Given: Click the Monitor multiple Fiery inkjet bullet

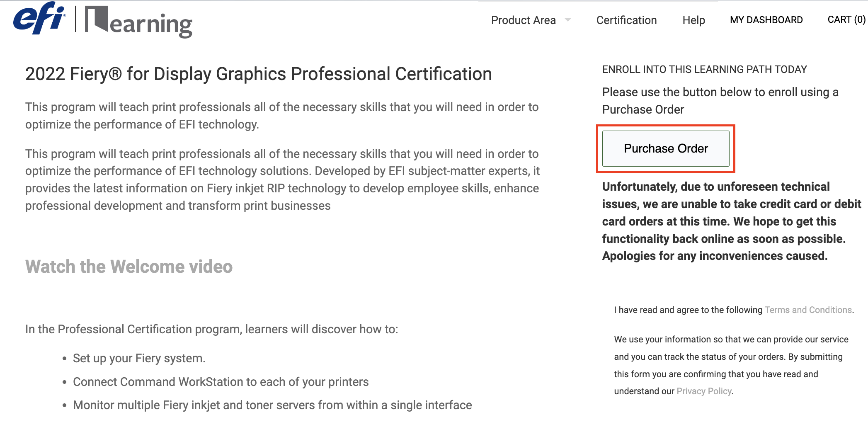Looking at the screenshot, I should (272, 405).
